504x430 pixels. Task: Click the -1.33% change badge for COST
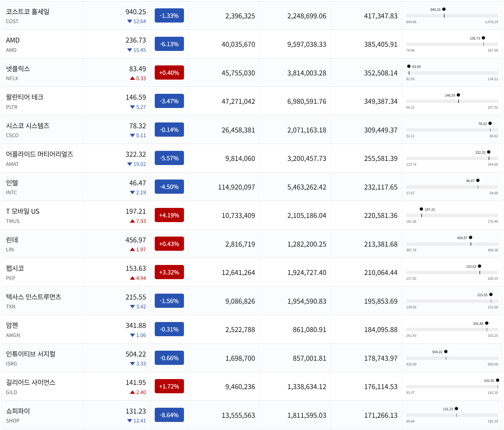click(169, 16)
